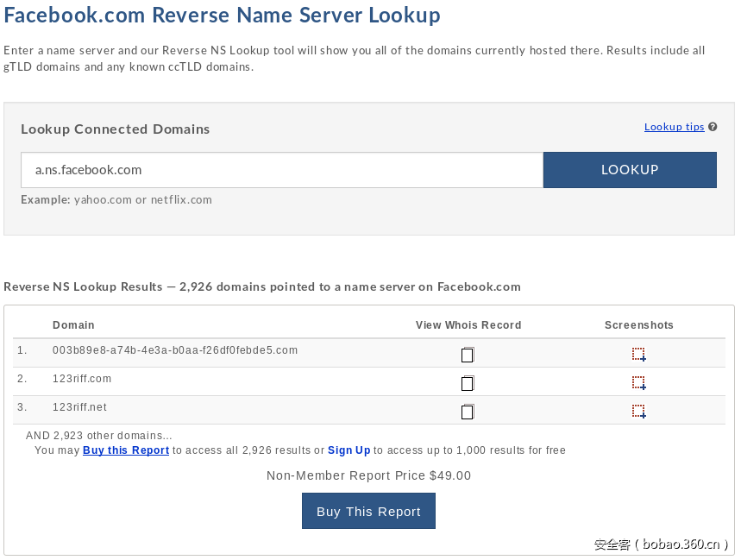Image resolution: width=741 pixels, height=560 pixels.
Task: View whois record icon for 003b89e8 domain
Action: (468, 355)
